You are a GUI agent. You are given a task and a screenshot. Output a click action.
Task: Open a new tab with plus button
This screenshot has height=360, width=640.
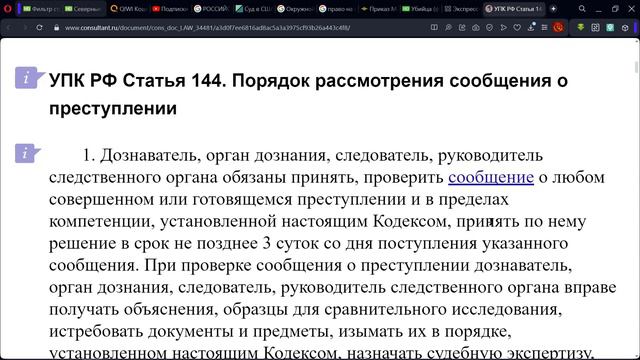(553, 9)
